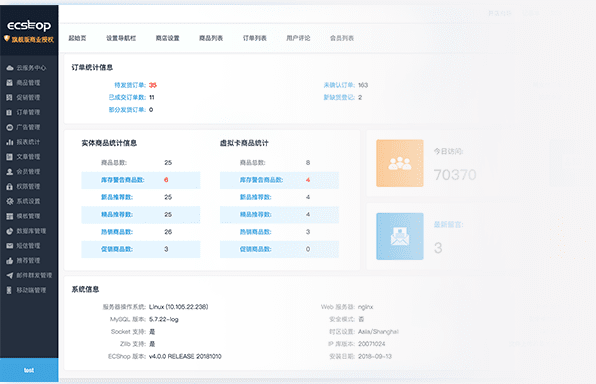The image size is (596, 384).
Task: Open 广告管理 icon in sidebar
Action: pyautogui.click(x=10, y=127)
